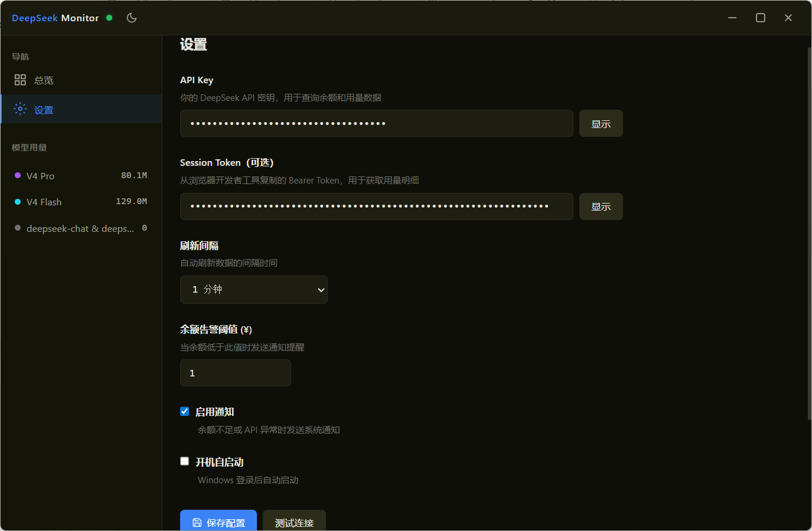Click the green status indicator dot
Screen dimensions: 812x531
click(x=109, y=18)
